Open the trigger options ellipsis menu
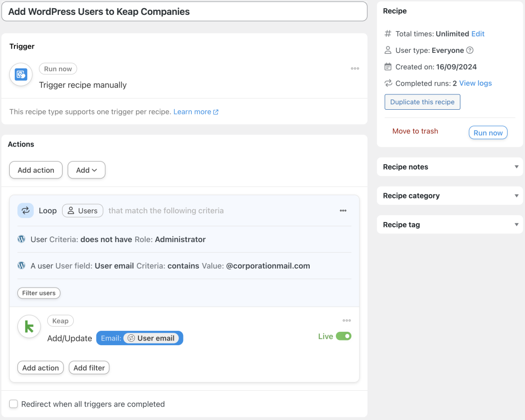 [355, 68]
